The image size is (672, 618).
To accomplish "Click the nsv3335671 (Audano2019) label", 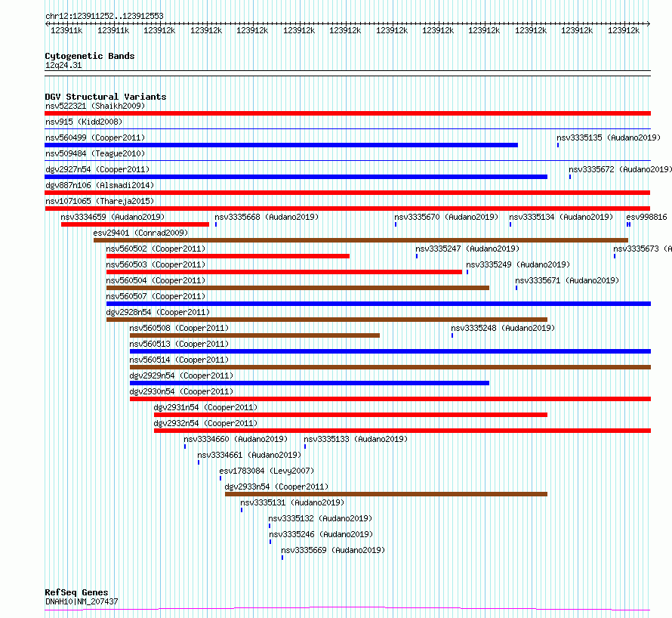I will pos(567,280).
